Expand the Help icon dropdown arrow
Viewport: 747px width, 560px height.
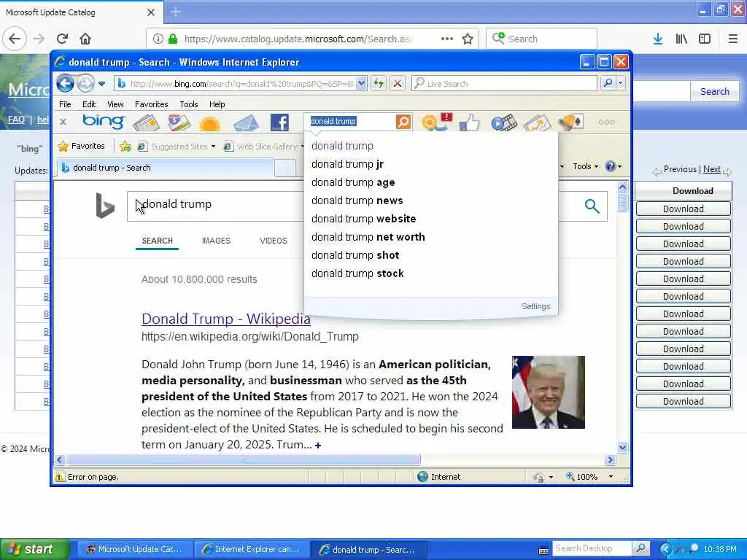[x=619, y=166]
